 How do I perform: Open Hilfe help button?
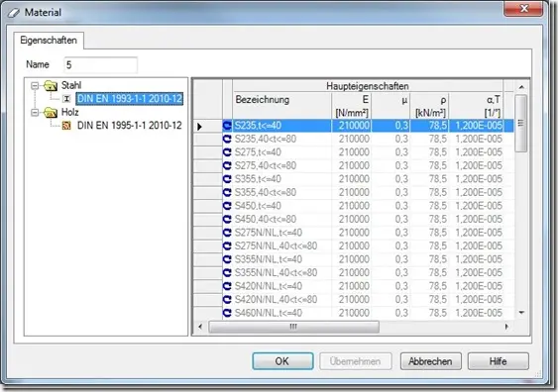(499, 361)
